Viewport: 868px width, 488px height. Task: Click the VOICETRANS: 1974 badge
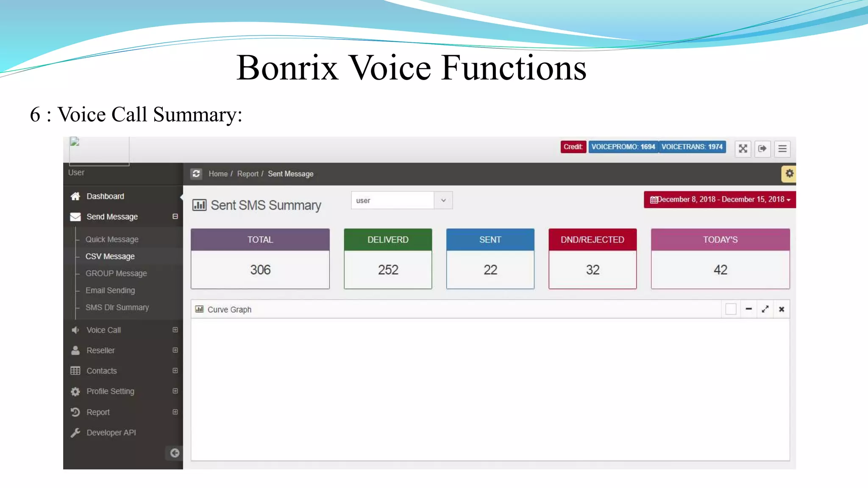coord(692,147)
